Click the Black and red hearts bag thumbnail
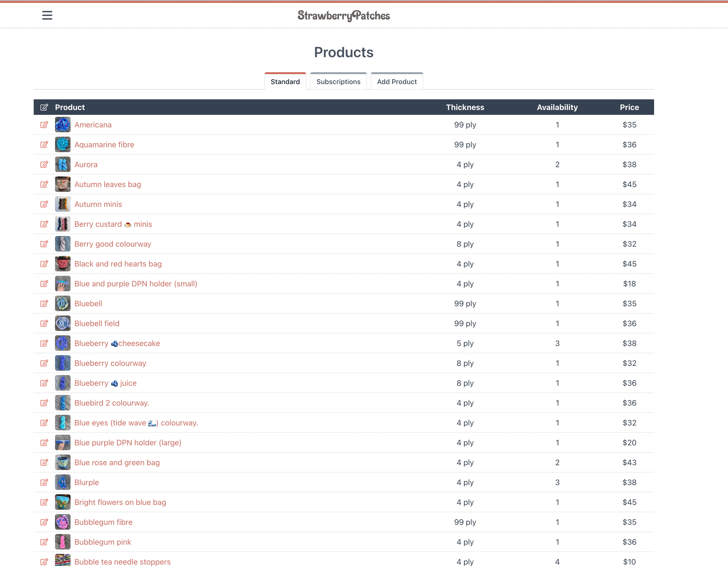 (x=62, y=263)
